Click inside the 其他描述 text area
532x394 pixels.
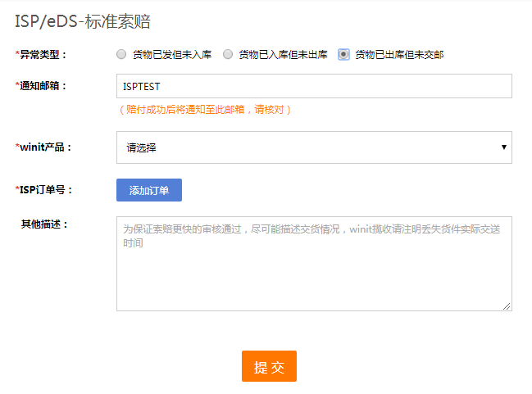314,264
